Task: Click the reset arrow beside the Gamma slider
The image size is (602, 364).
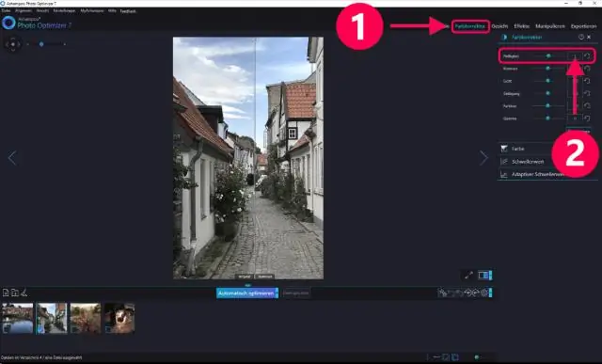Action: click(x=587, y=119)
